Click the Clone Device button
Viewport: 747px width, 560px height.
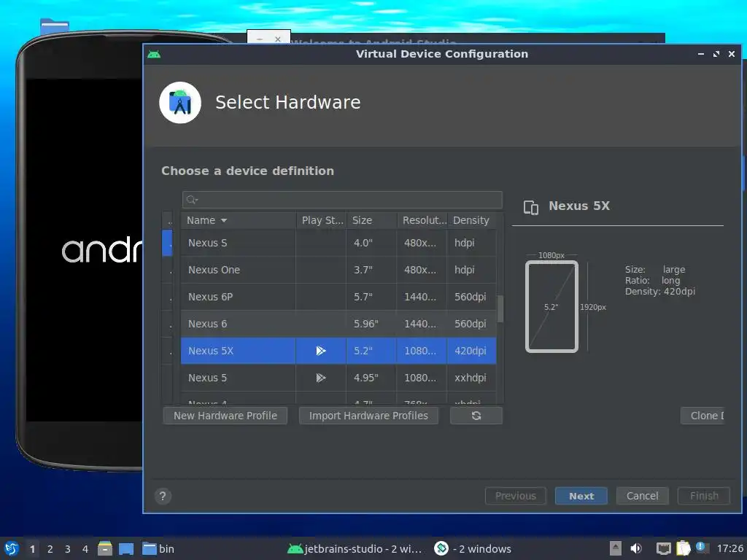point(703,415)
